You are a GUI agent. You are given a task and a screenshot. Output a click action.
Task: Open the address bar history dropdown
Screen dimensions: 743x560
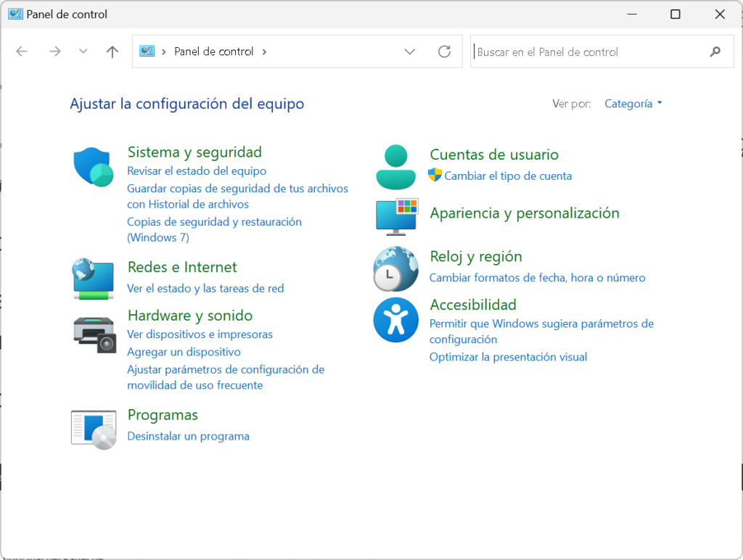(410, 52)
